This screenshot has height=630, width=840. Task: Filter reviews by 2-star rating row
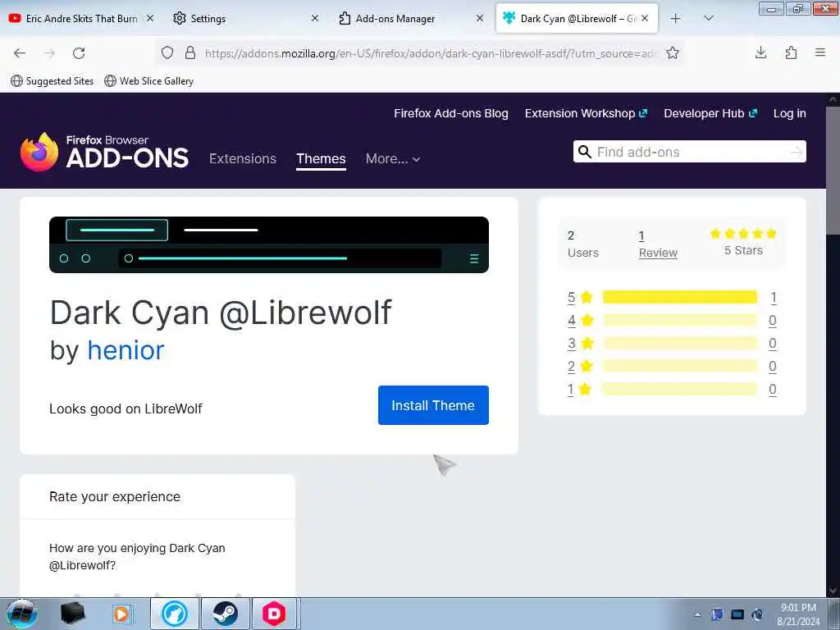[672, 367]
